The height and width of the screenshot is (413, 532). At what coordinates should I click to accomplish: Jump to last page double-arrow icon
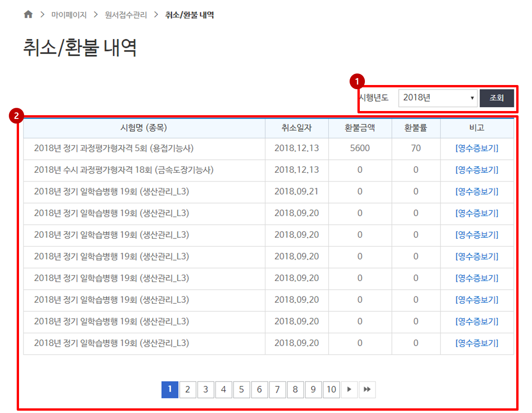pyautogui.click(x=367, y=389)
